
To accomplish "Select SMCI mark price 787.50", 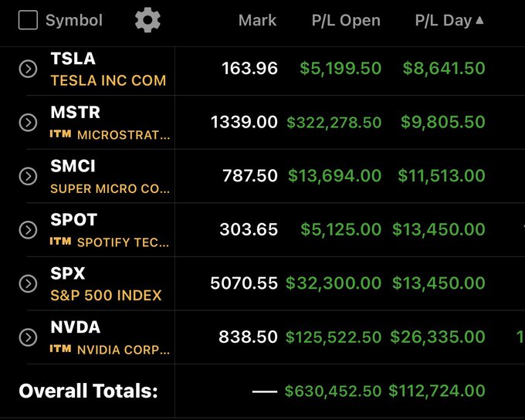I will pyautogui.click(x=249, y=176).
